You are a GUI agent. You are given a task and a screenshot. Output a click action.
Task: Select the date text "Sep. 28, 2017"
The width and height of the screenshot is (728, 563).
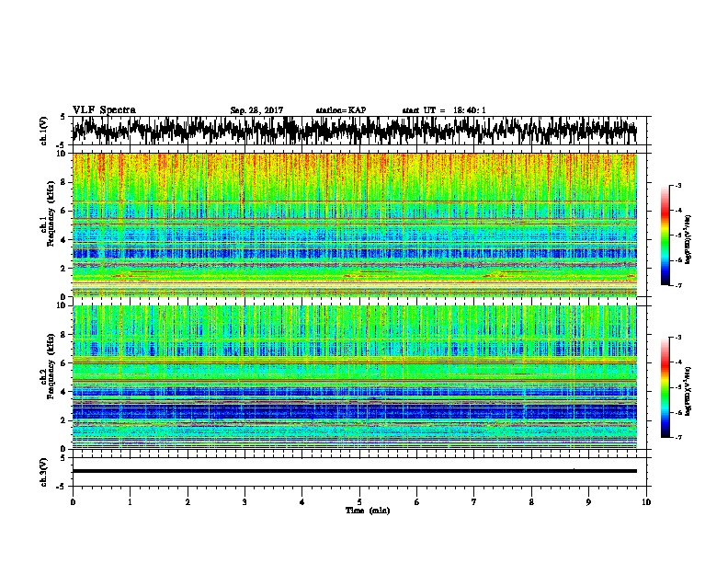pyautogui.click(x=256, y=110)
